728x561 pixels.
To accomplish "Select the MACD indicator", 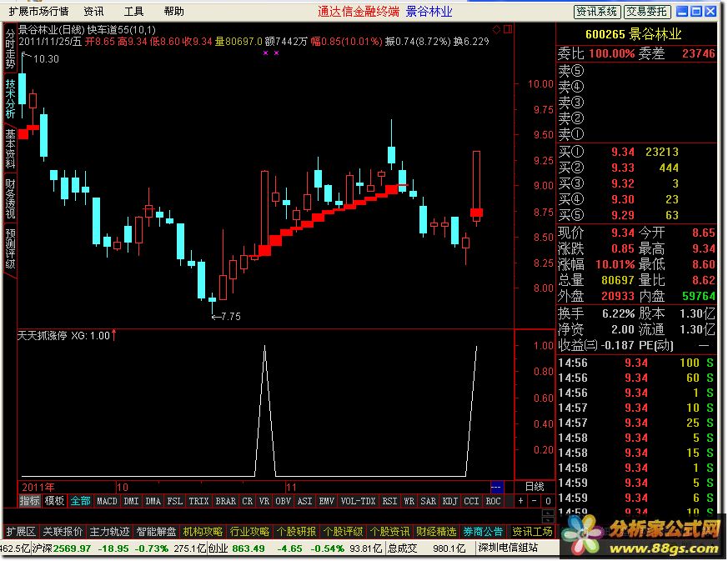I will coord(107,501).
